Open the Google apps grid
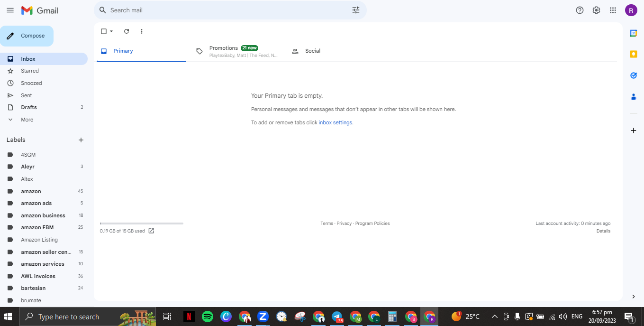Image resolution: width=644 pixels, height=326 pixels. pyautogui.click(x=613, y=10)
